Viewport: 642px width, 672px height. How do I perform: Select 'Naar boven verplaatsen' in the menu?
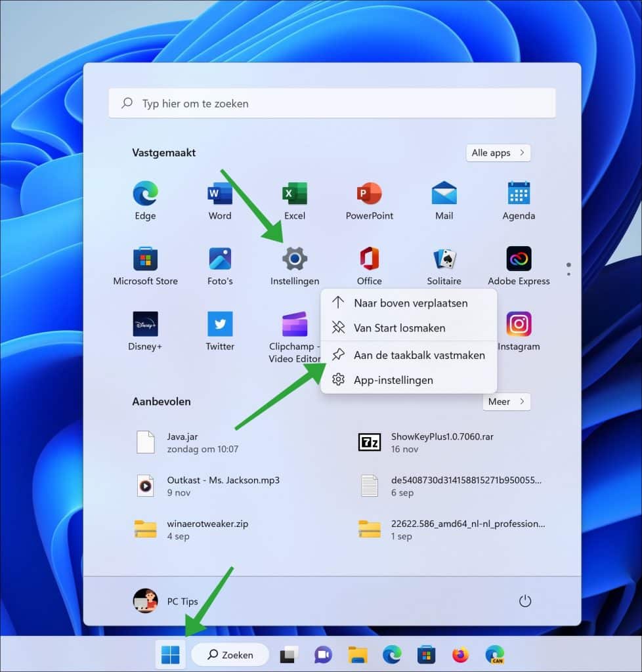410,303
